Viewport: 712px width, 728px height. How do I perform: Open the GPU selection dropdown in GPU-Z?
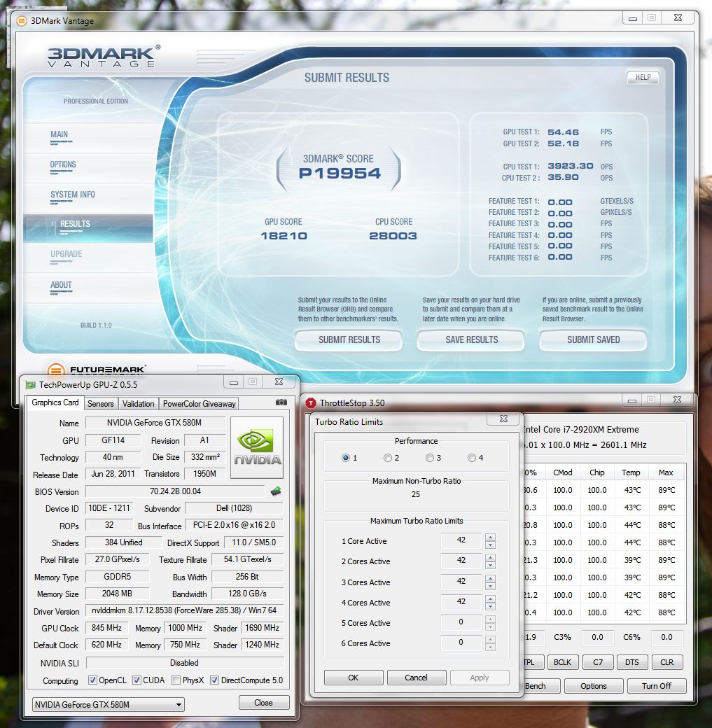109,704
